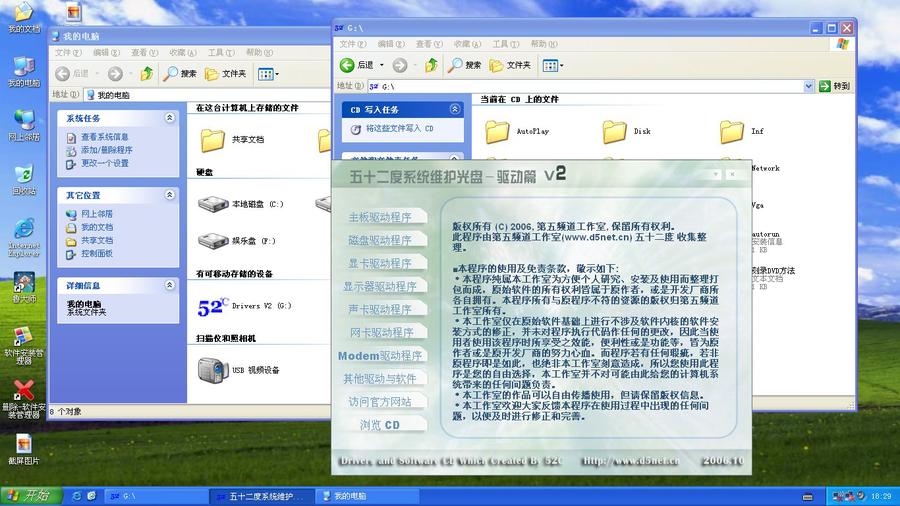Open 回收站 desktop icon

24,180
